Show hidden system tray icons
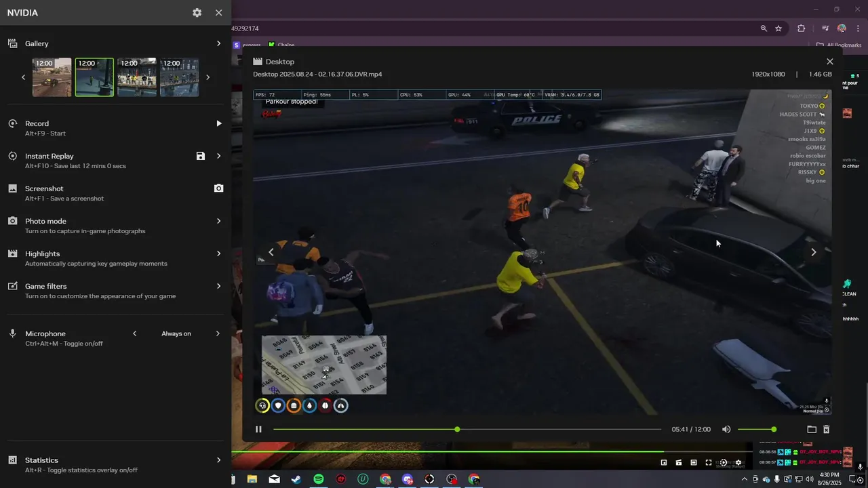 click(745, 479)
